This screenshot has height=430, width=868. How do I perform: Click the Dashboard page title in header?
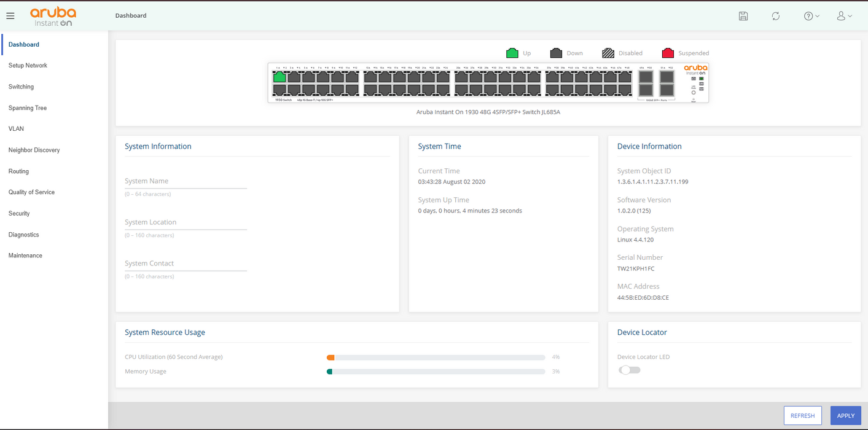(x=131, y=15)
